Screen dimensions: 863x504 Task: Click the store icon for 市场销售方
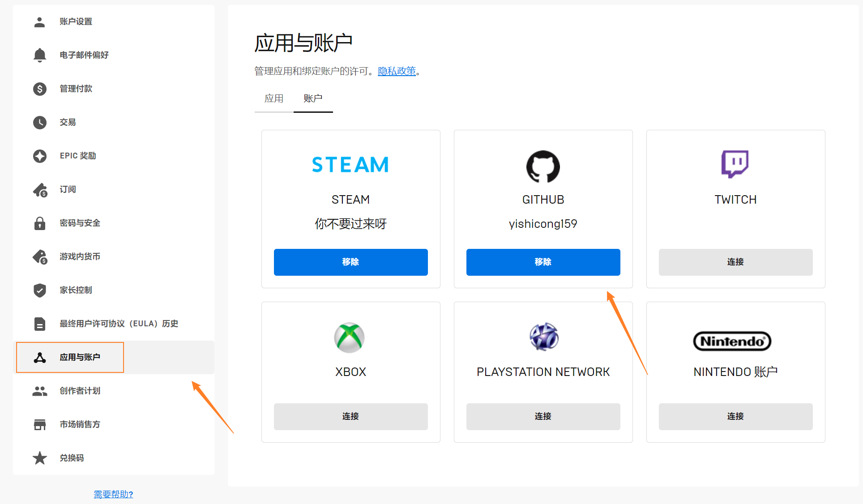pyautogui.click(x=39, y=424)
